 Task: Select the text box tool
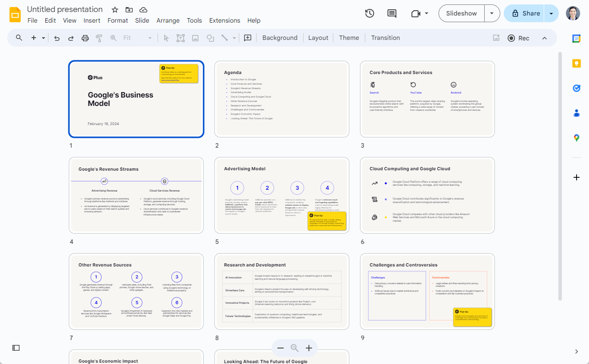point(181,38)
